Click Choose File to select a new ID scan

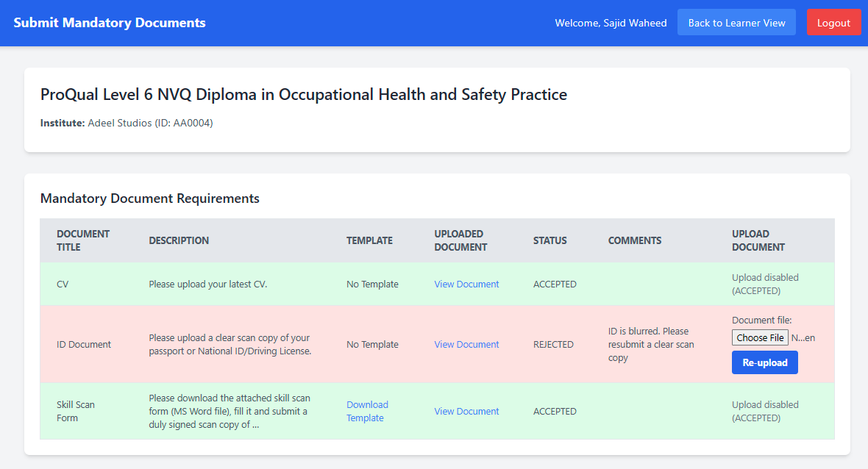click(760, 337)
